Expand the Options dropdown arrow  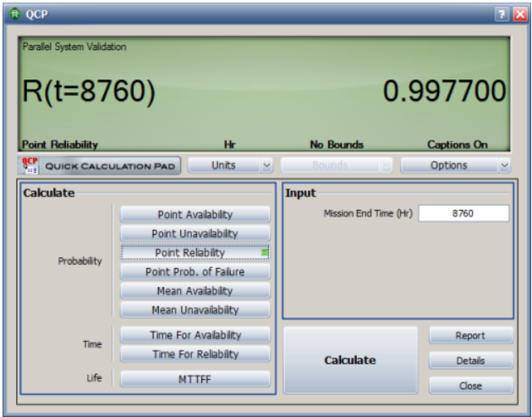[505, 166]
